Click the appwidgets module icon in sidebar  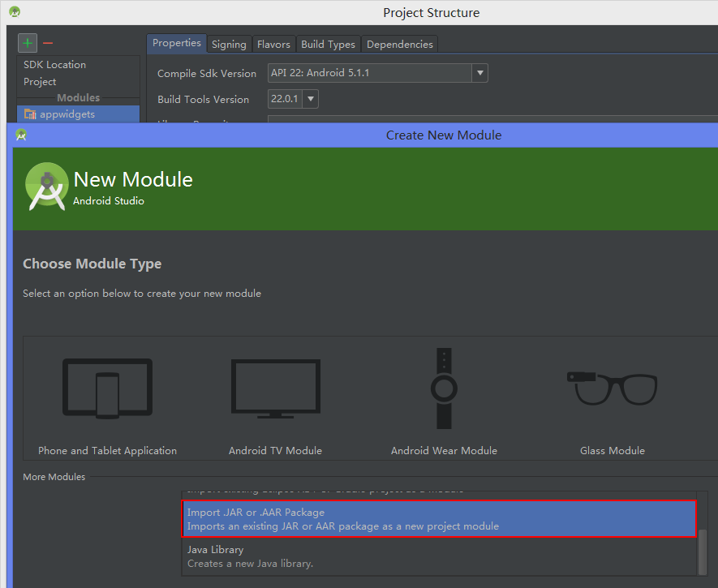[x=31, y=114]
